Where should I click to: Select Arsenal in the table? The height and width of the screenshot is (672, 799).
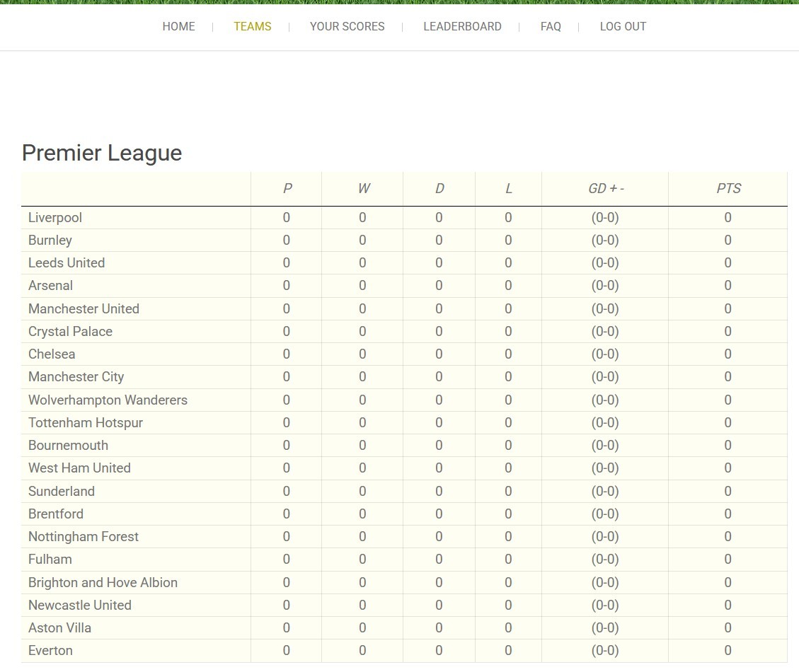[x=50, y=286]
